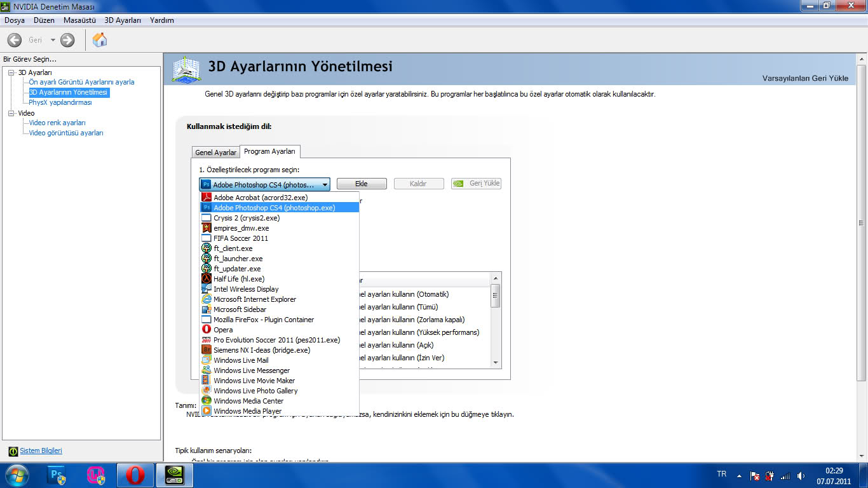This screenshot has width=868, height=488.
Task: Choose Microsoft Internet Explorer in list
Action: 280,299
